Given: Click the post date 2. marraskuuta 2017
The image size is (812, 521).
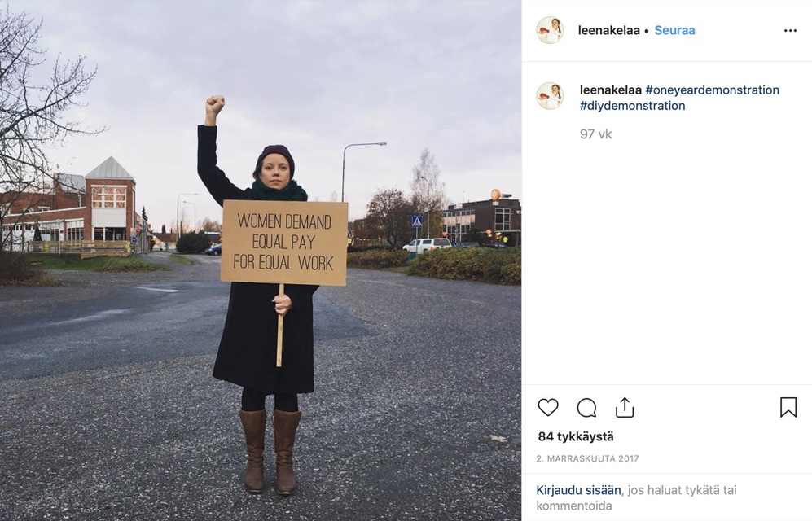Looking at the screenshot, I should (588, 458).
